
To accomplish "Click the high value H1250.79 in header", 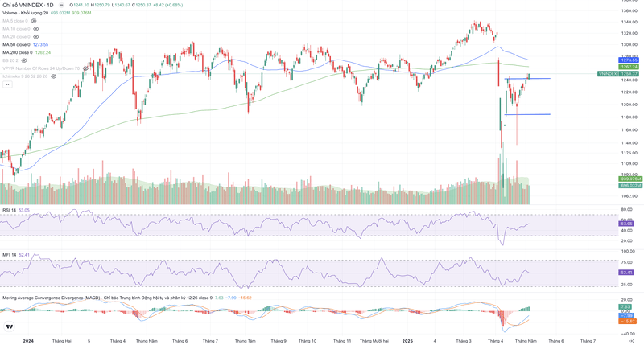I will (100, 5).
